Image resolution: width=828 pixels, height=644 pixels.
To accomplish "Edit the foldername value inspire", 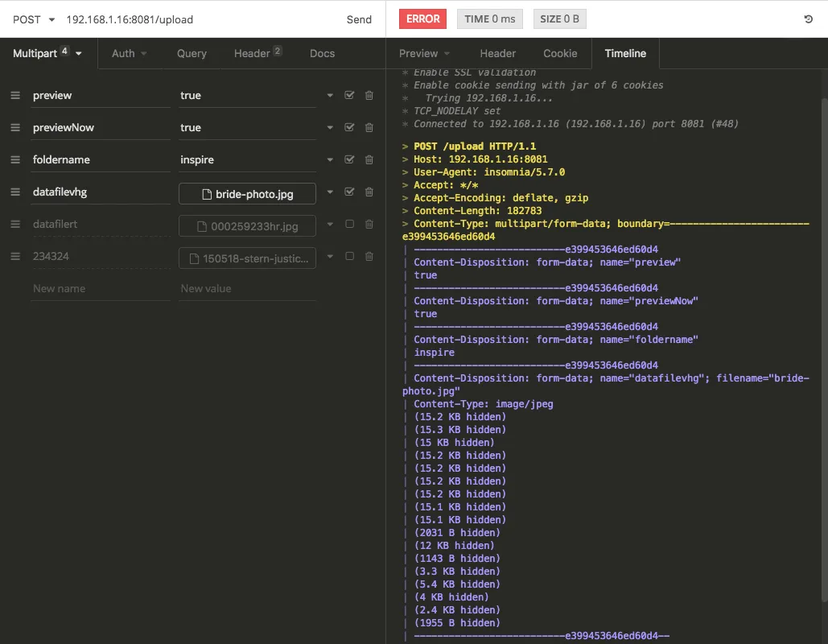I will [247, 159].
